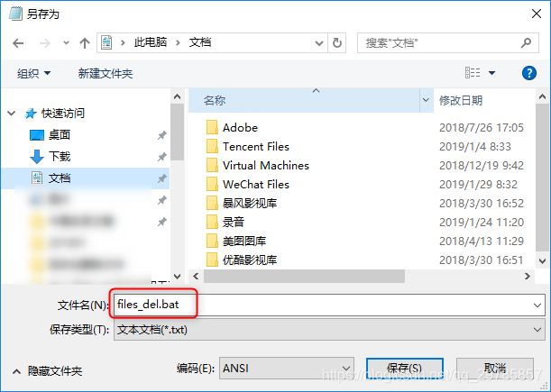Collapse the 快速访问 tree node

click(12, 114)
